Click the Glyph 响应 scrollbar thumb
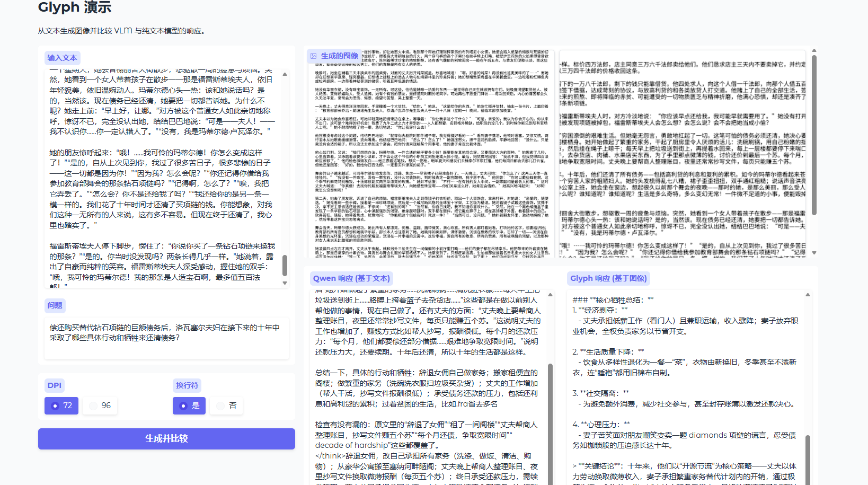868x485 pixels. (x=808, y=460)
